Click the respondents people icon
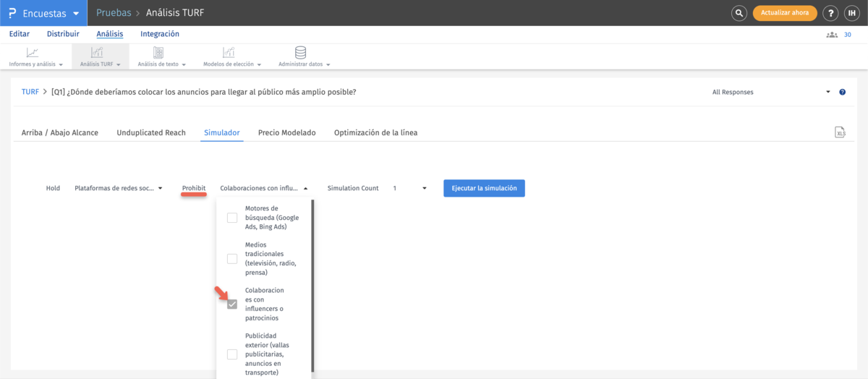This screenshot has width=868, height=379. (x=832, y=34)
